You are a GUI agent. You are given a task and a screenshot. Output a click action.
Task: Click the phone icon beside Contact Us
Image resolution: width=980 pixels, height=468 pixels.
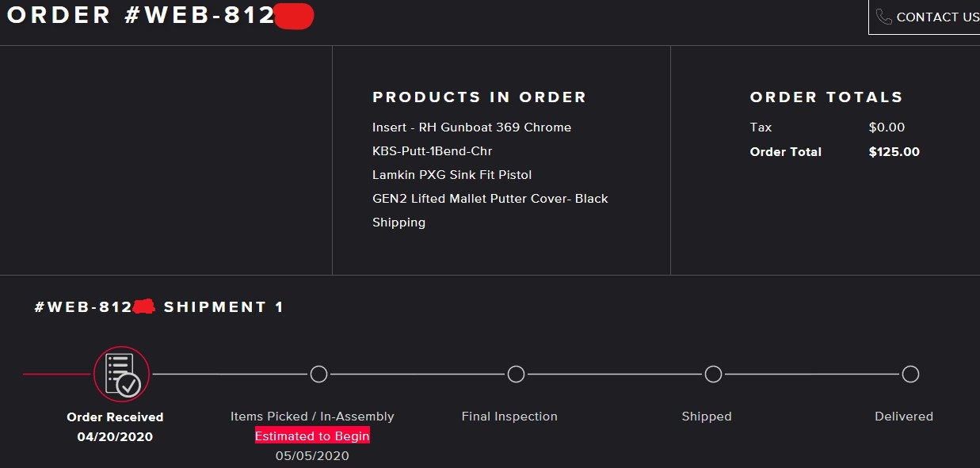(884, 17)
